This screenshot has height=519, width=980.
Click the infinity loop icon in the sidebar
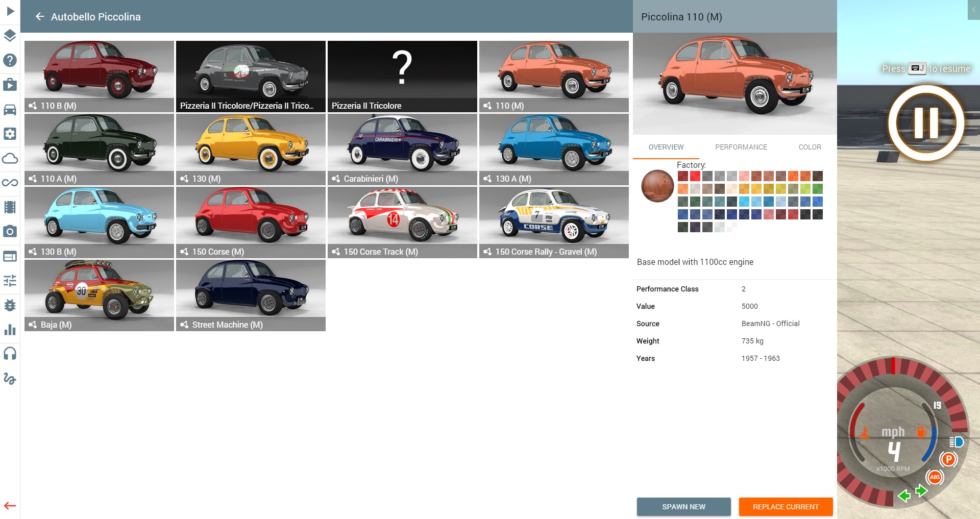10,183
